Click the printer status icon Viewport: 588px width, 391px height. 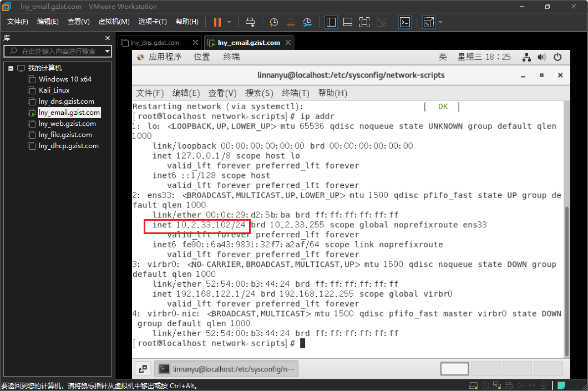click(x=509, y=386)
